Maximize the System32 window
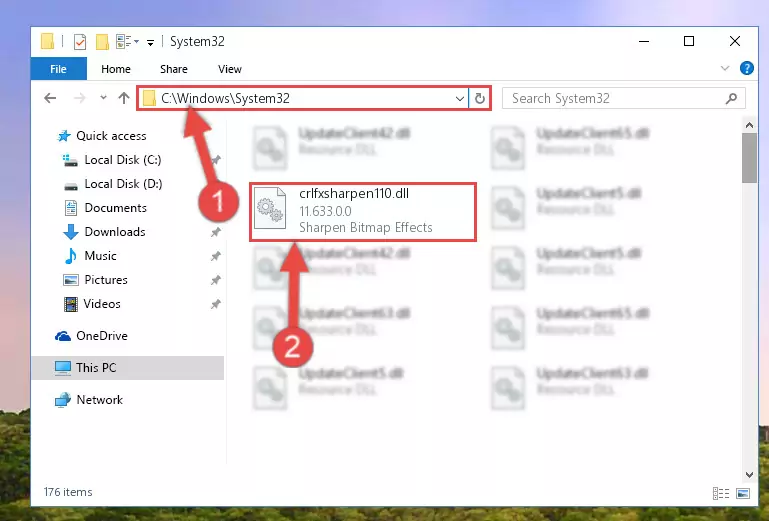769x521 pixels. click(x=689, y=41)
